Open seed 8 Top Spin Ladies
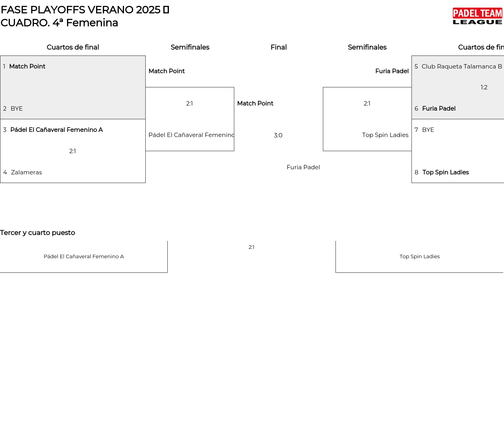Image resolution: width=504 pixels, height=422 pixels. tap(445, 172)
